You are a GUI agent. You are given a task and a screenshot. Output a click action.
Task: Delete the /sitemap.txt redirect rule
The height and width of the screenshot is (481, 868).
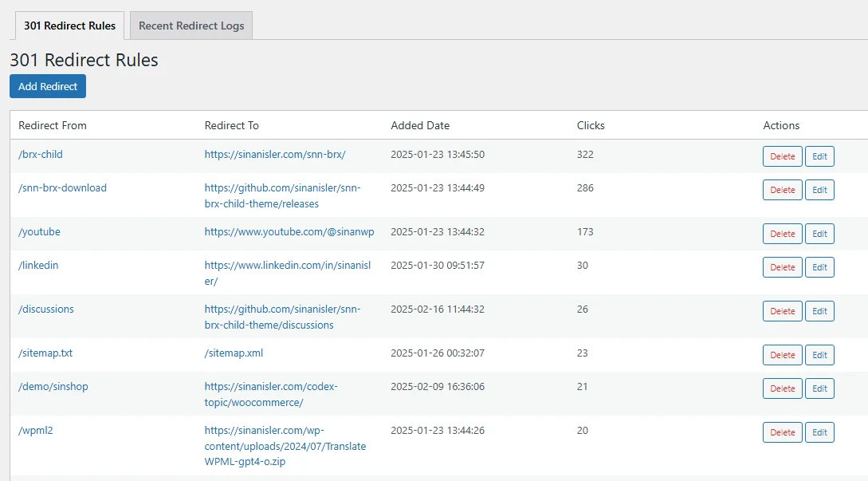click(x=782, y=355)
